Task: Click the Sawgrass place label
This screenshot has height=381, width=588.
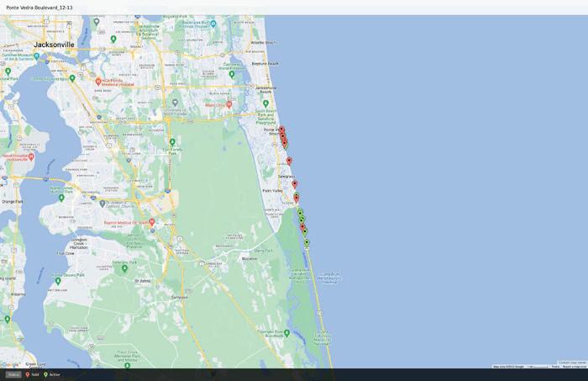Action: point(286,177)
